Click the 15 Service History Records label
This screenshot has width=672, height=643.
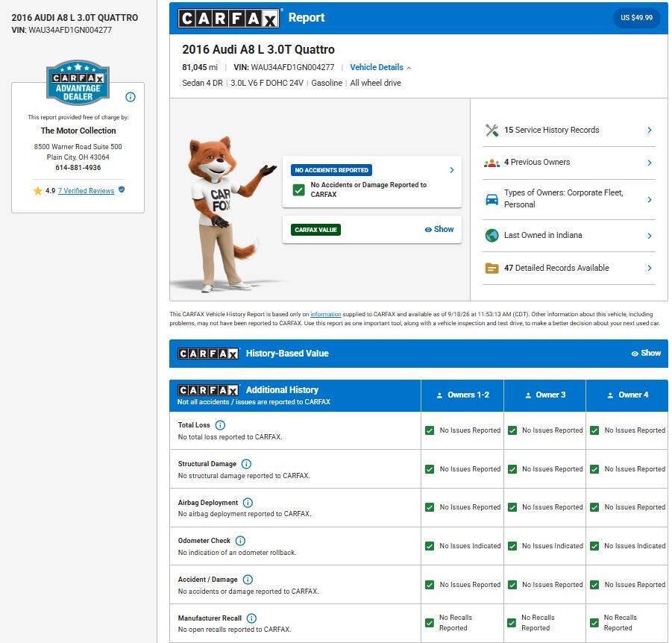tap(552, 130)
